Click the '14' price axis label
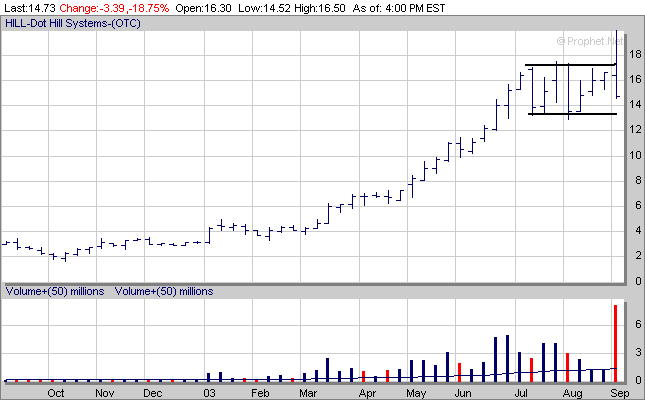 point(635,104)
